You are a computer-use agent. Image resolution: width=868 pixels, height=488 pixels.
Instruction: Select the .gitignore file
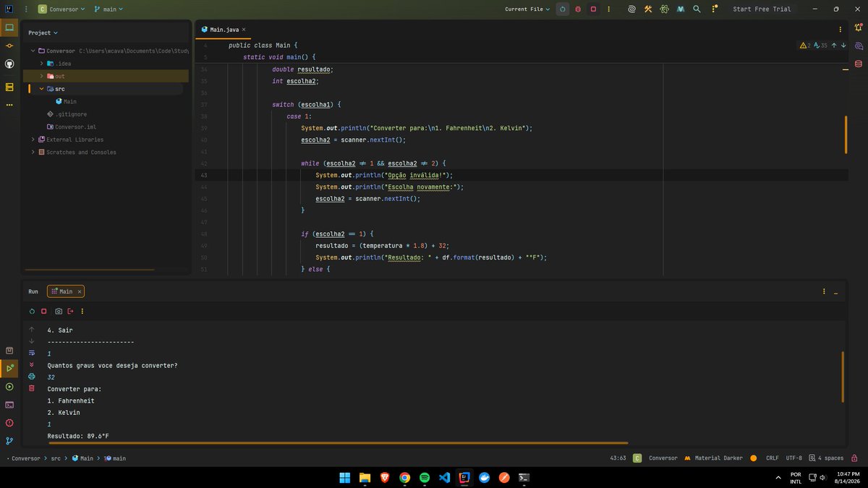pos(66,114)
